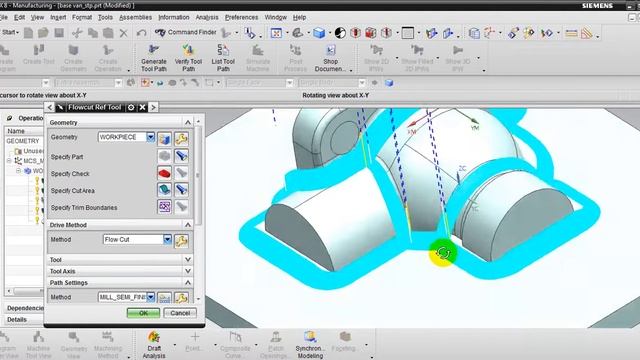The width and height of the screenshot is (640, 360).
Task: Collapse the Geometry section
Action: [x=188, y=122]
